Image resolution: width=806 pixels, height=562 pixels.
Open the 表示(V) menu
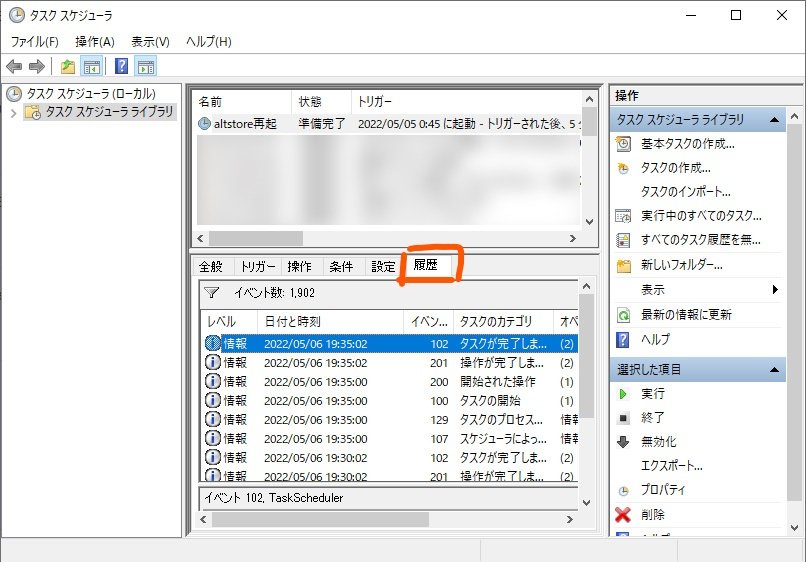tap(150, 42)
